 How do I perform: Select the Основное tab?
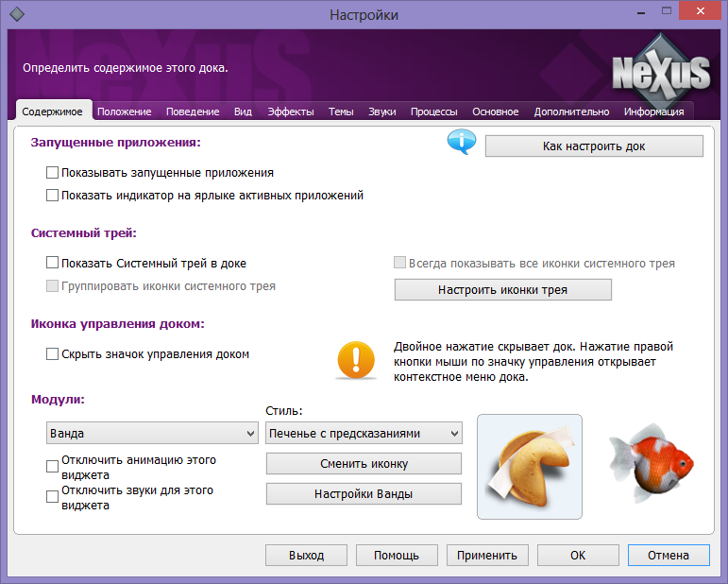point(496,112)
